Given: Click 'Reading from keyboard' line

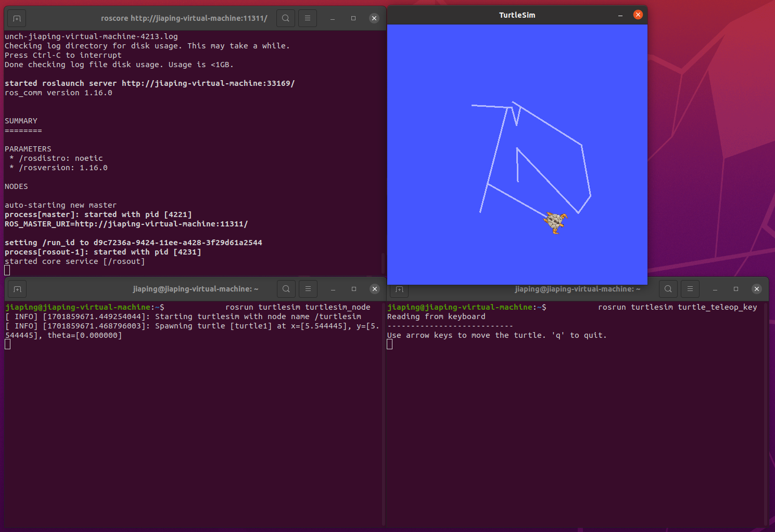Looking at the screenshot, I should [436, 316].
